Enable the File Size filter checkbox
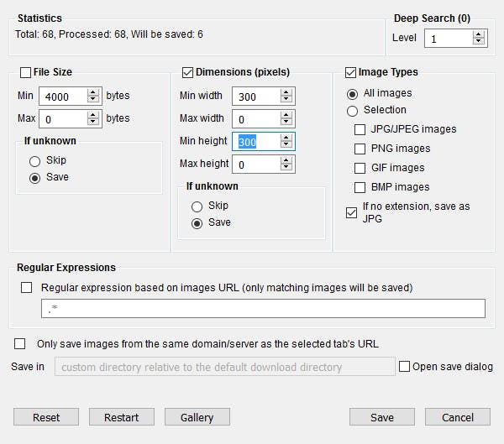 click(25, 73)
